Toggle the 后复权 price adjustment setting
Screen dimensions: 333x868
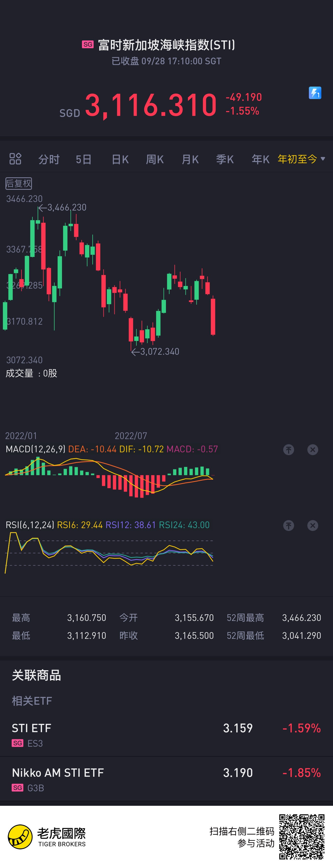pyautogui.click(x=18, y=183)
